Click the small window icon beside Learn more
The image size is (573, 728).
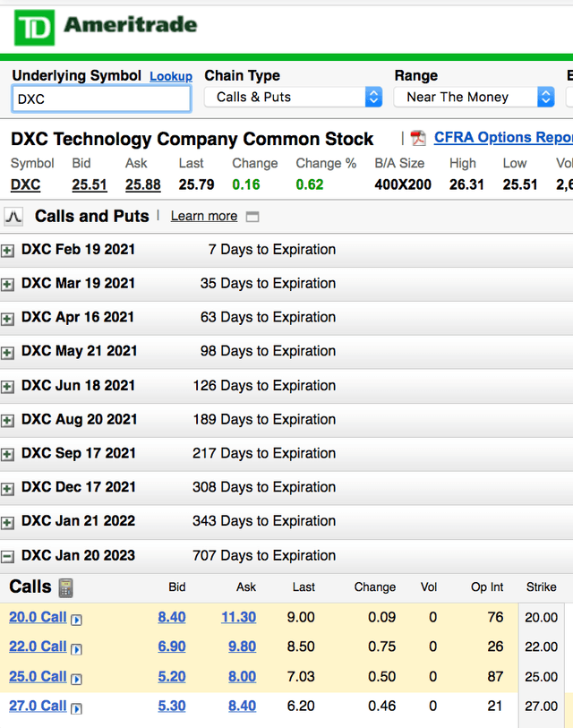(x=252, y=217)
